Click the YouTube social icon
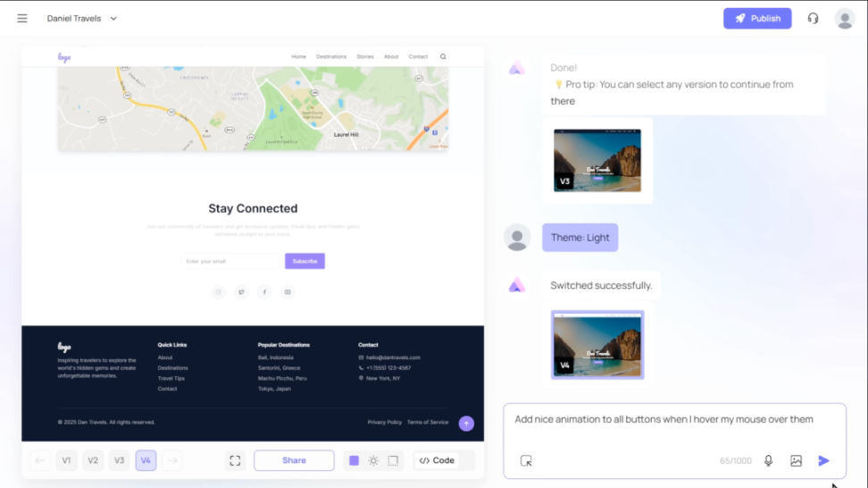 [288, 292]
